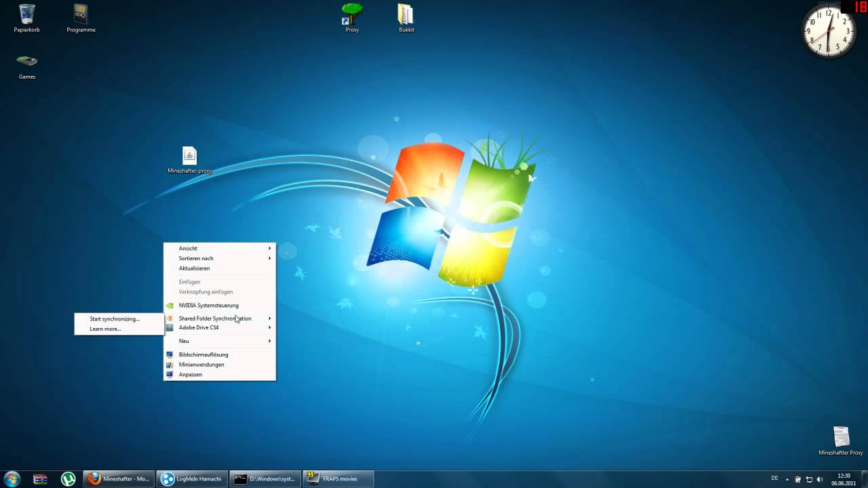Switch to the Mineshafter Firefox taskbar window
Screen dimensions: 868x488
click(119, 479)
